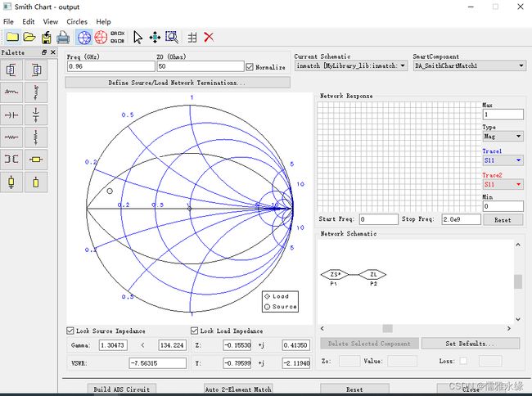Open the File menu

point(8,22)
